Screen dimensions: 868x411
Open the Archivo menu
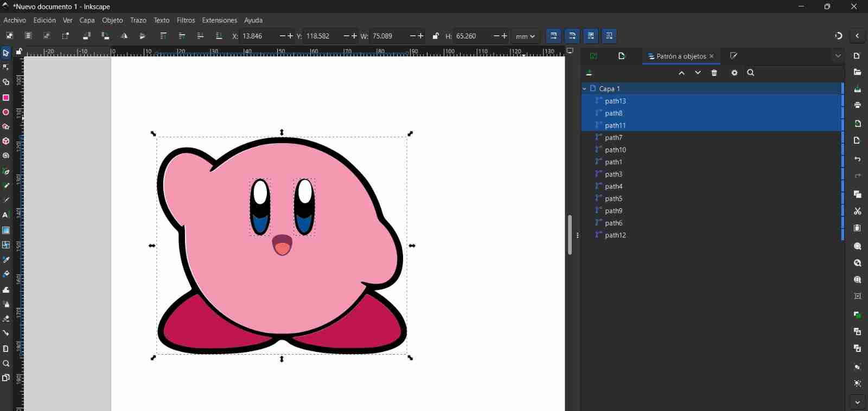pyautogui.click(x=15, y=20)
